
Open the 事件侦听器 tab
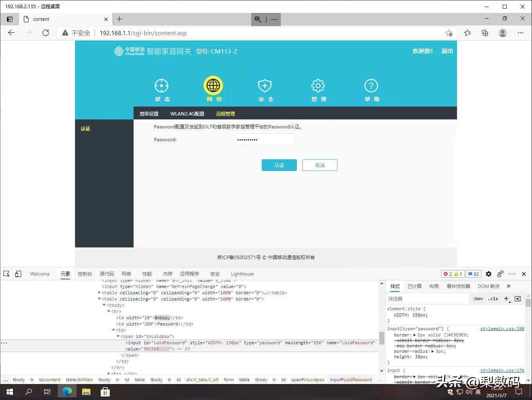(458, 286)
